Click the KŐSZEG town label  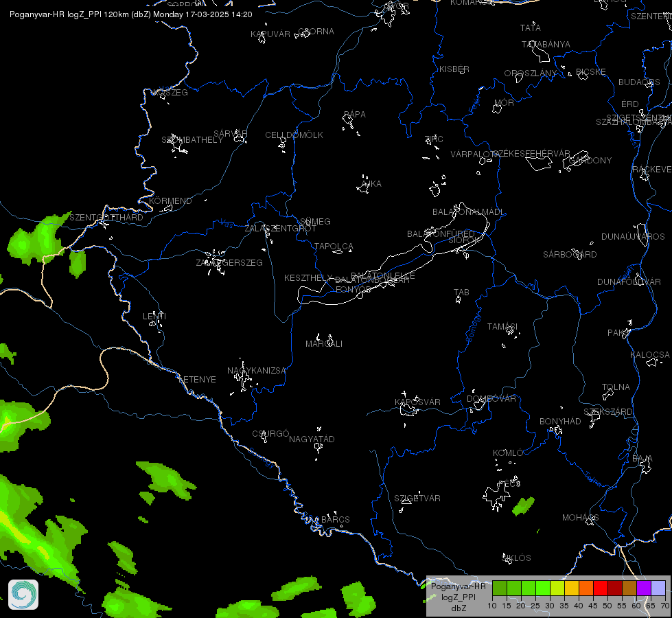pyautogui.click(x=171, y=93)
